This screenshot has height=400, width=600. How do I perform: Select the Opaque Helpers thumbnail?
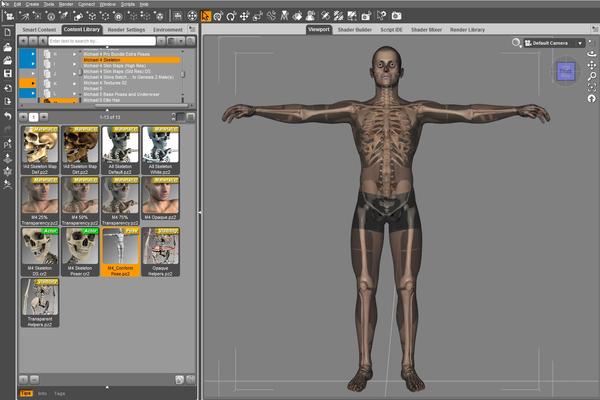tap(161, 247)
